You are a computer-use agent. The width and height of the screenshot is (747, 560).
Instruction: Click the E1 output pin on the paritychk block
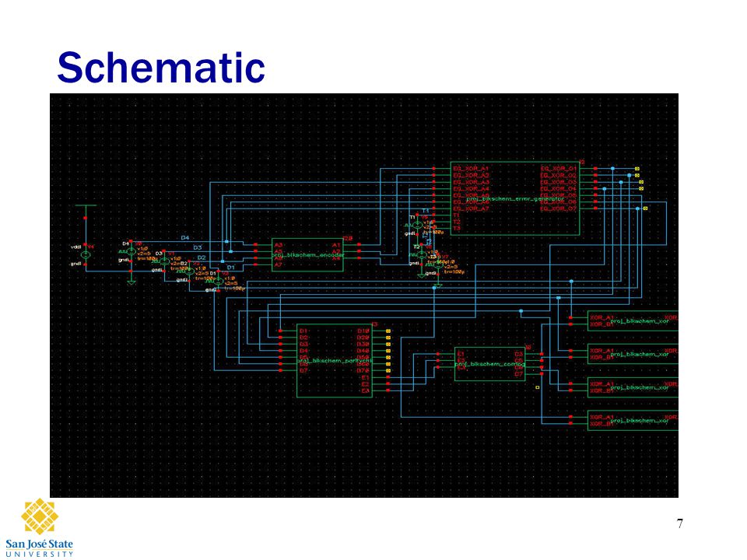365,378
